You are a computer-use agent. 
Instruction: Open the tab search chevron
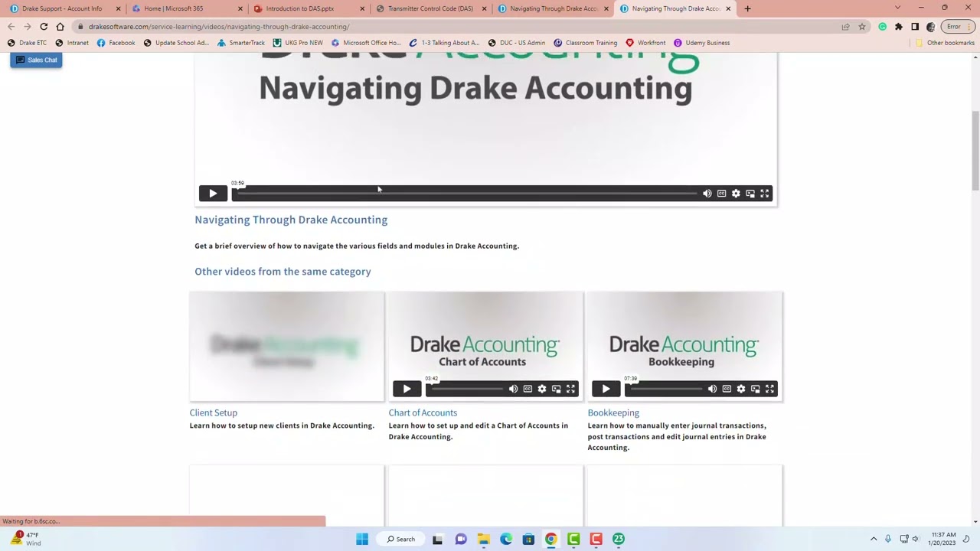click(897, 8)
